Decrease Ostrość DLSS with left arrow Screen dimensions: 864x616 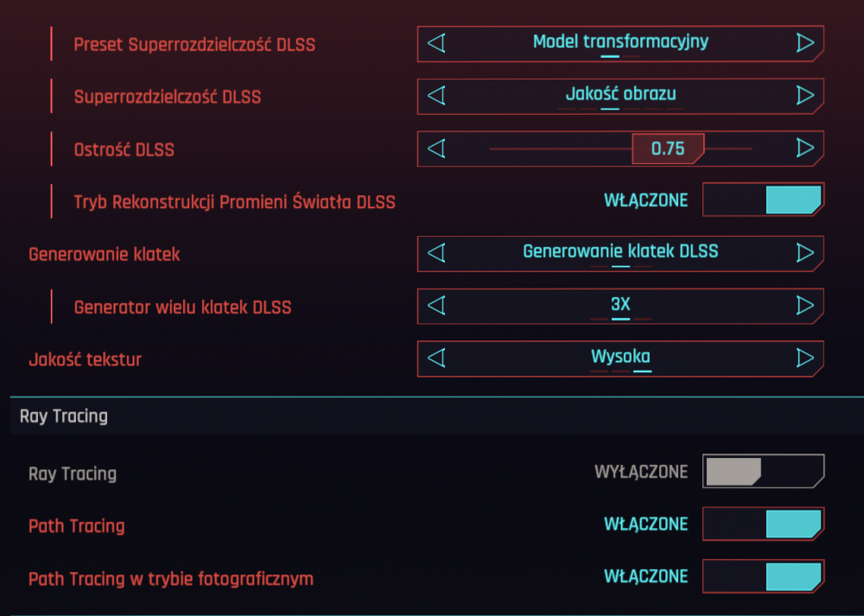tap(436, 149)
